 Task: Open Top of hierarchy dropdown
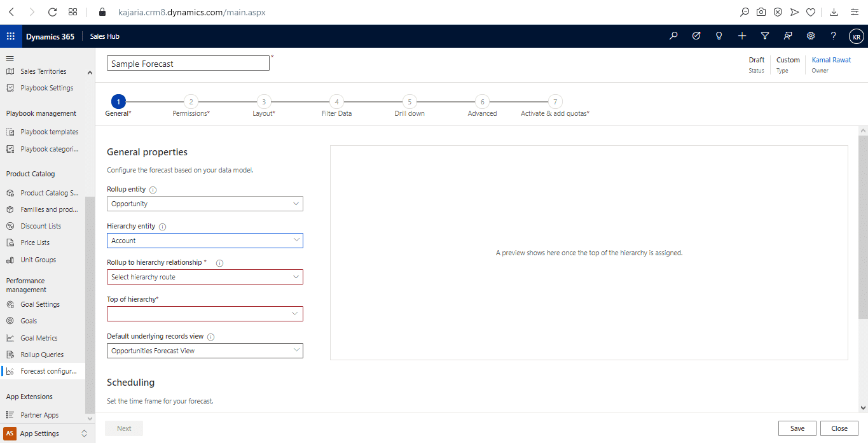coord(205,314)
